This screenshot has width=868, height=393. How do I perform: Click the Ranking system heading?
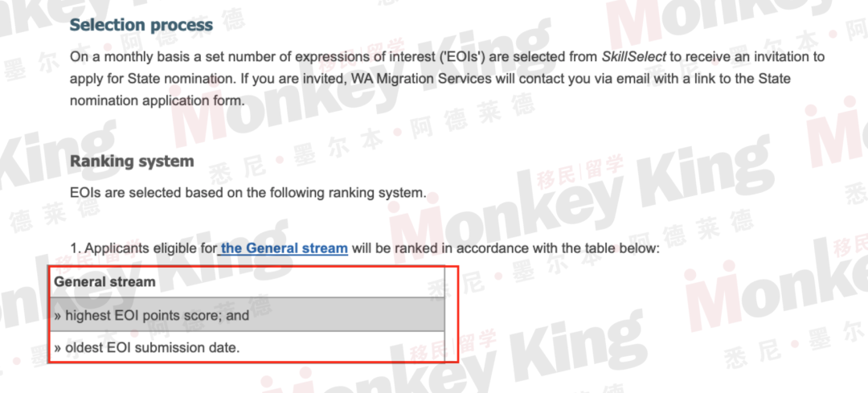coord(132,162)
